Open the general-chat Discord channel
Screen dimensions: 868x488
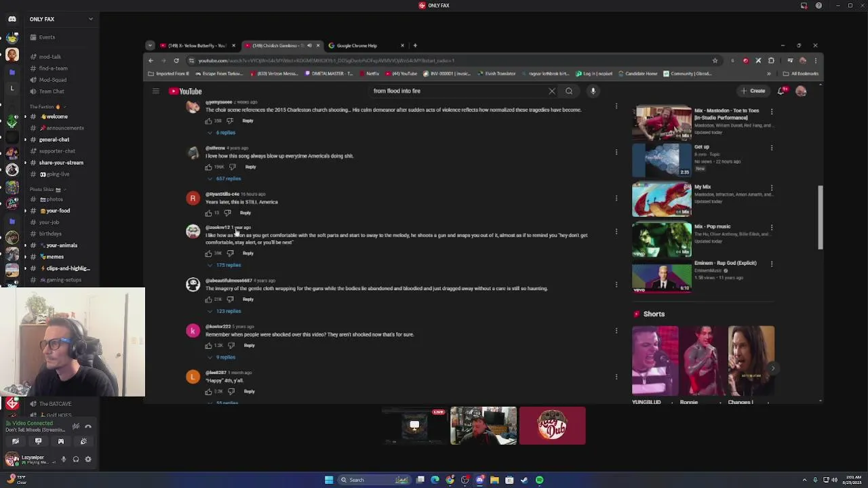[54, 140]
